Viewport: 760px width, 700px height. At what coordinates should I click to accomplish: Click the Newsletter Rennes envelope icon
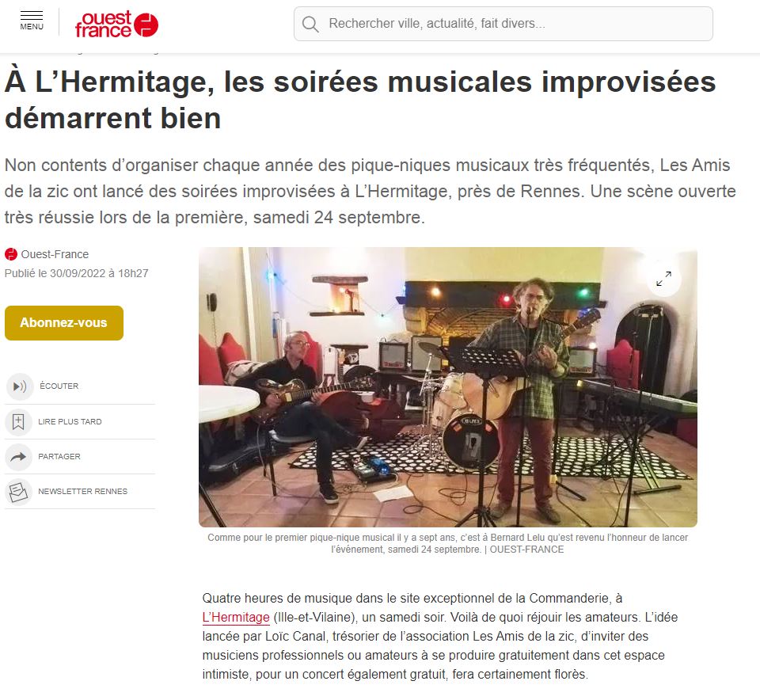[x=18, y=492]
